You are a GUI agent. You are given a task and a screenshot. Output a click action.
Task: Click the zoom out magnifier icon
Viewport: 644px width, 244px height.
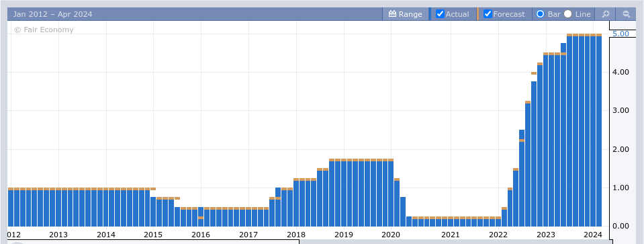tap(627, 14)
